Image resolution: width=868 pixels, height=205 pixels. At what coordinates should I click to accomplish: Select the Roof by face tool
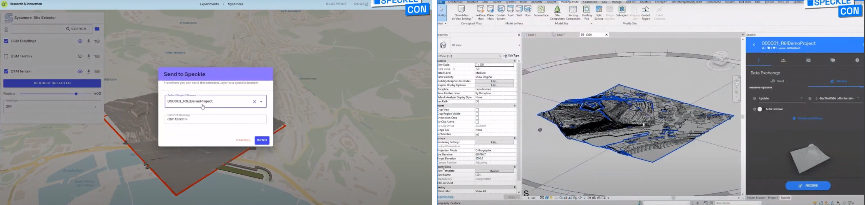click(511, 11)
